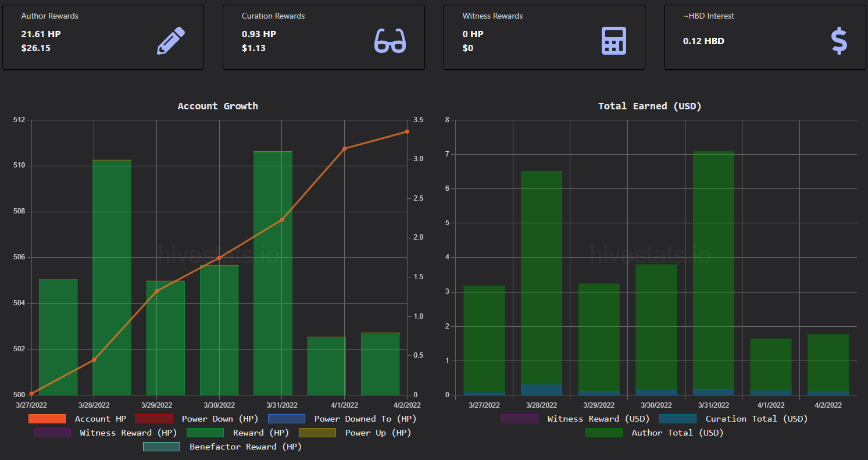Click the glasses icon in Curation Rewards card

point(390,41)
